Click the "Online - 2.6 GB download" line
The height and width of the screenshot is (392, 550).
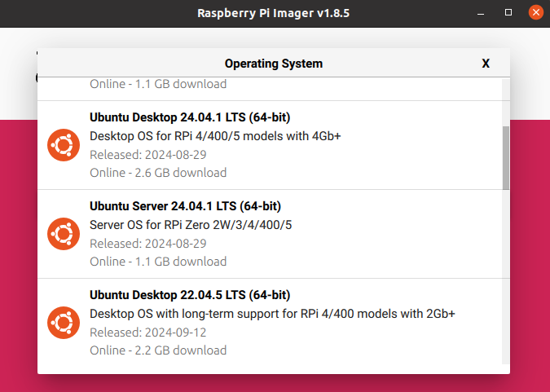pos(158,173)
